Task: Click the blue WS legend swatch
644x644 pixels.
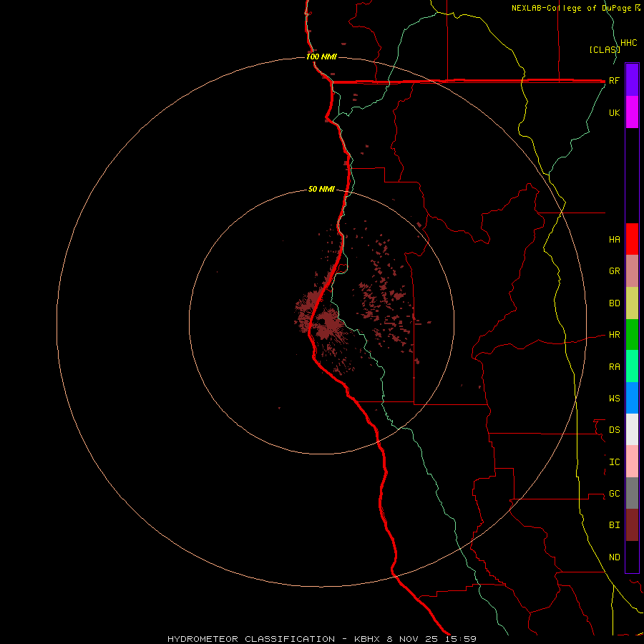Action: pos(632,398)
